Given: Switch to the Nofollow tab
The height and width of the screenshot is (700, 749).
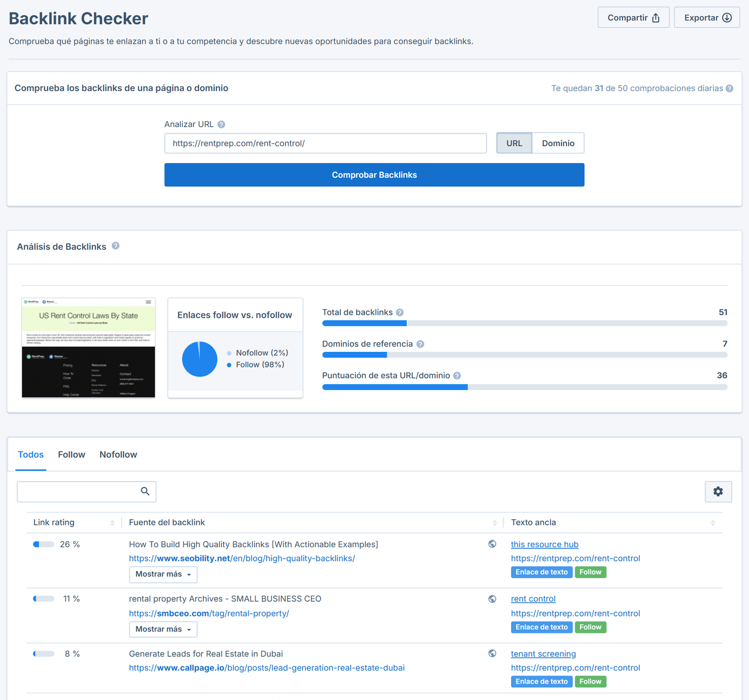Looking at the screenshot, I should click(x=118, y=455).
